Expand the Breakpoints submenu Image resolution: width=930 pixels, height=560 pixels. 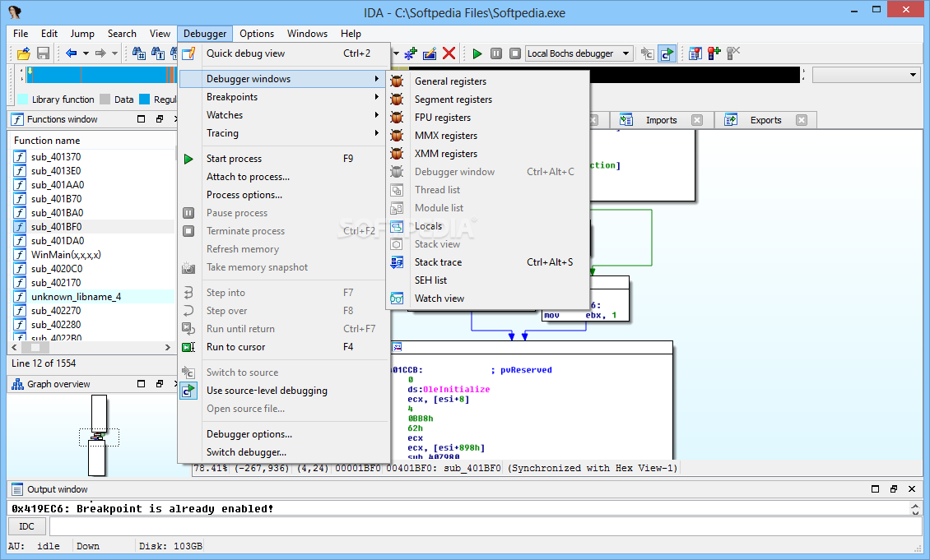click(x=283, y=97)
